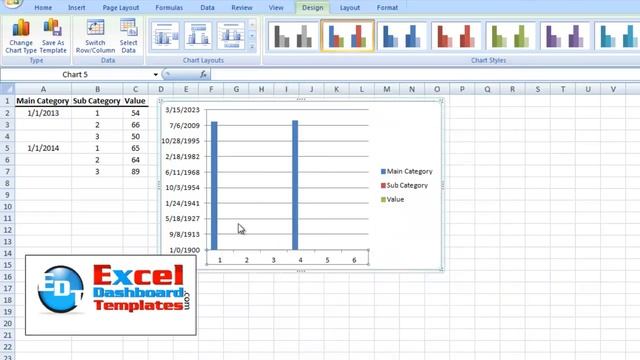
Task: Apply the purple chart style
Action: 565,36
